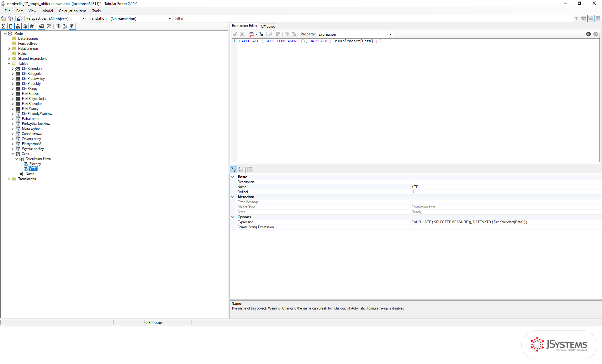Click the find magnifier icon in editor
Image resolution: width=602 pixels, height=364 pixels.
[x=271, y=34]
